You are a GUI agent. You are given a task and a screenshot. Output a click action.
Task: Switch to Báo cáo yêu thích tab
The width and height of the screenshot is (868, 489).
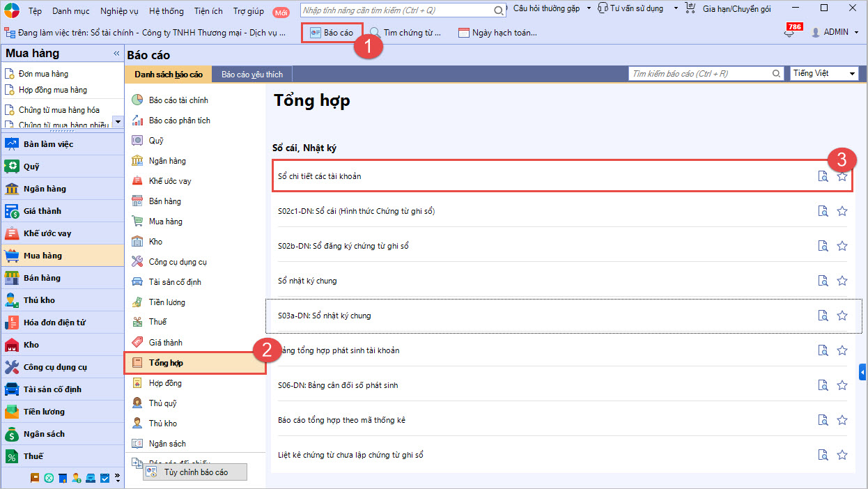pos(251,74)
